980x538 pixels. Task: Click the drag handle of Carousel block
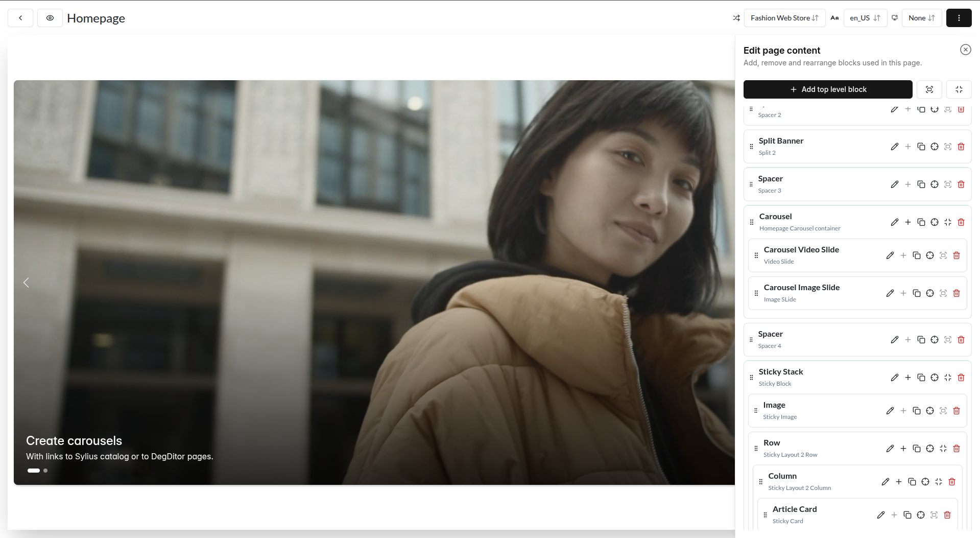point(751,222)
